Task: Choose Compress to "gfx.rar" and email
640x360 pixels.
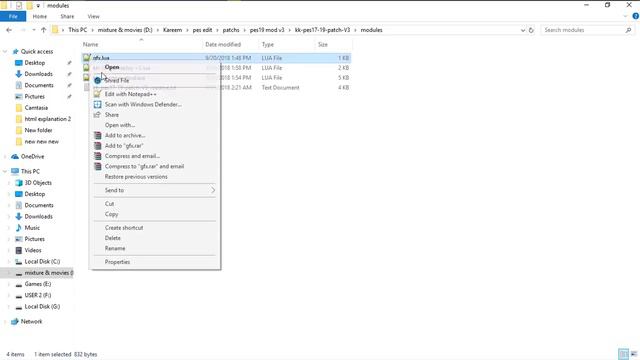Action: tap(144, 167)
